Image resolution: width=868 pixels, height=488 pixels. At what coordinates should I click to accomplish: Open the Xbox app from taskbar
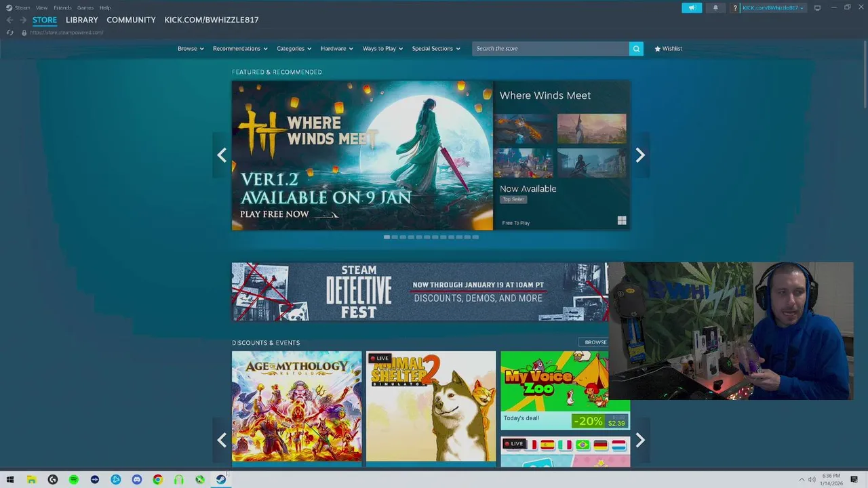pyautogui.click(x=200, y=480)
